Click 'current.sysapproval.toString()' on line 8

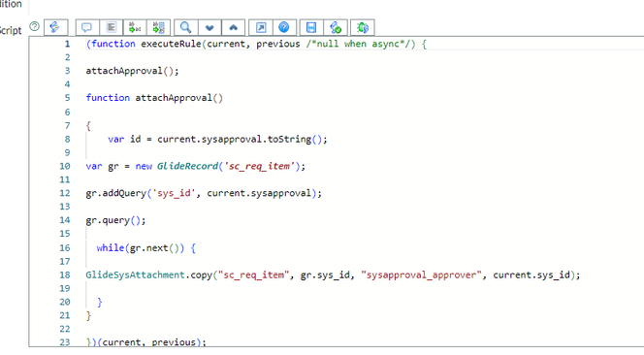point(240,140)
